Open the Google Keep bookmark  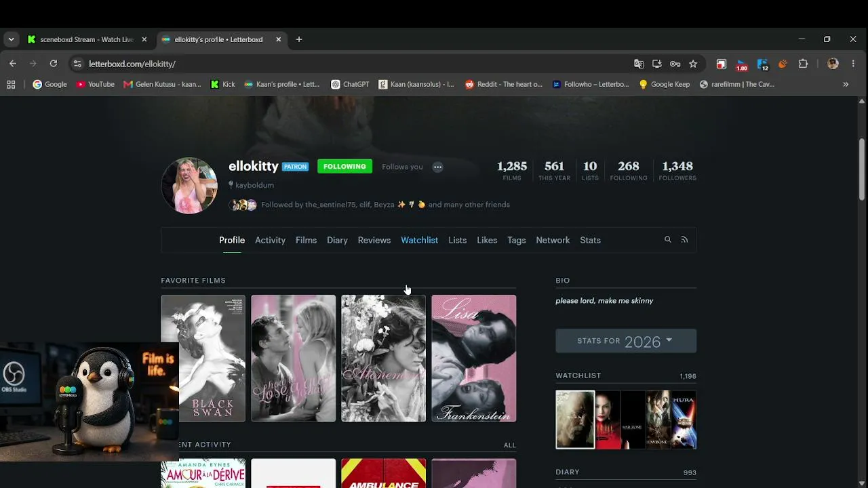(x=665, y=84)
